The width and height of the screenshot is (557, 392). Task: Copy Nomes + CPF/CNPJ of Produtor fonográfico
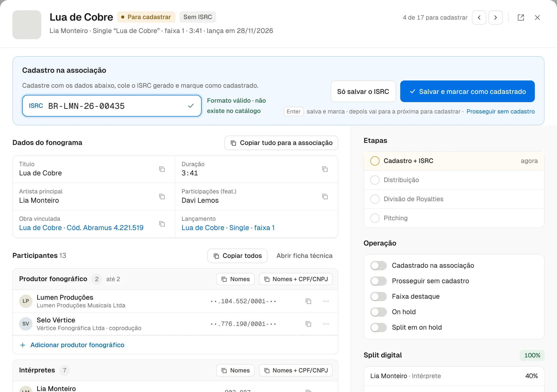point(296,279)
